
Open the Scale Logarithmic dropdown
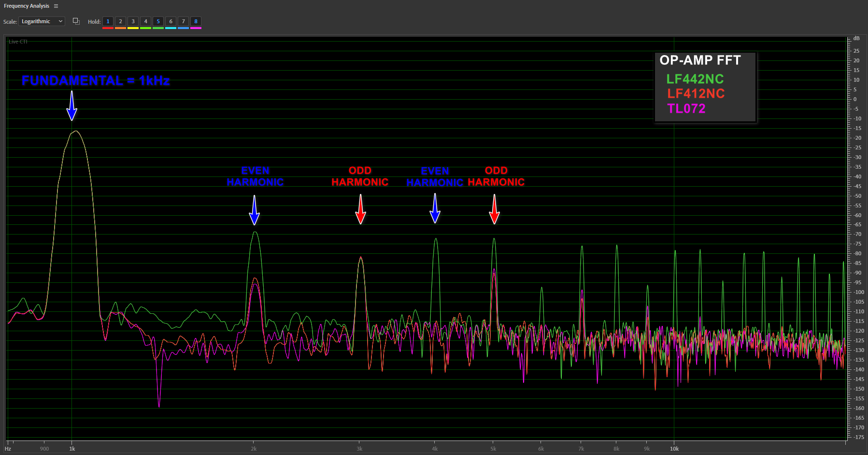tap(42, 21)
